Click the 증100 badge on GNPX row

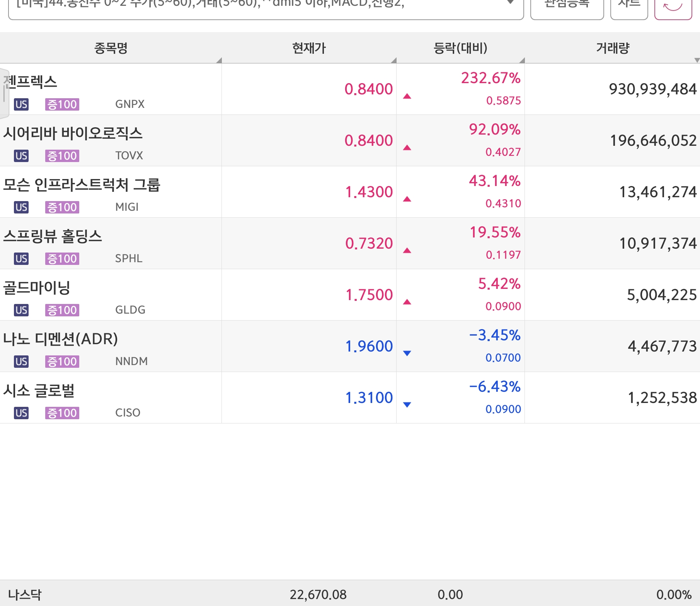click(x=62, y=104)
